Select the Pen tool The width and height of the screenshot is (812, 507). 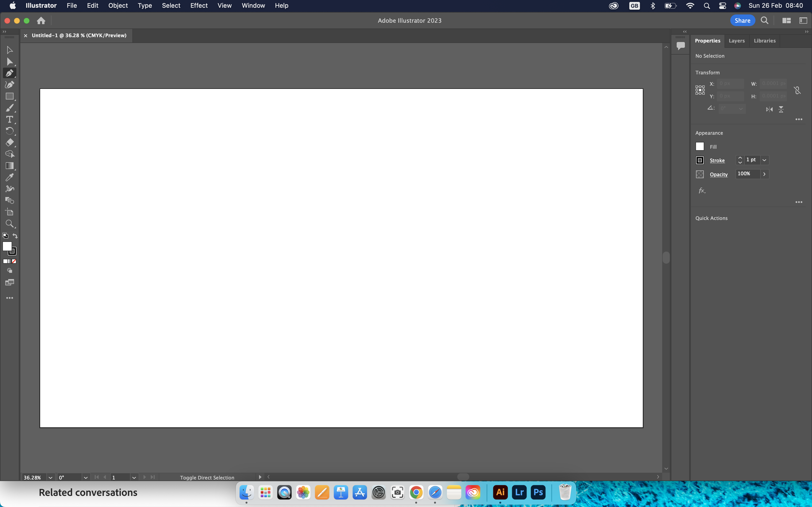[9, 73]
